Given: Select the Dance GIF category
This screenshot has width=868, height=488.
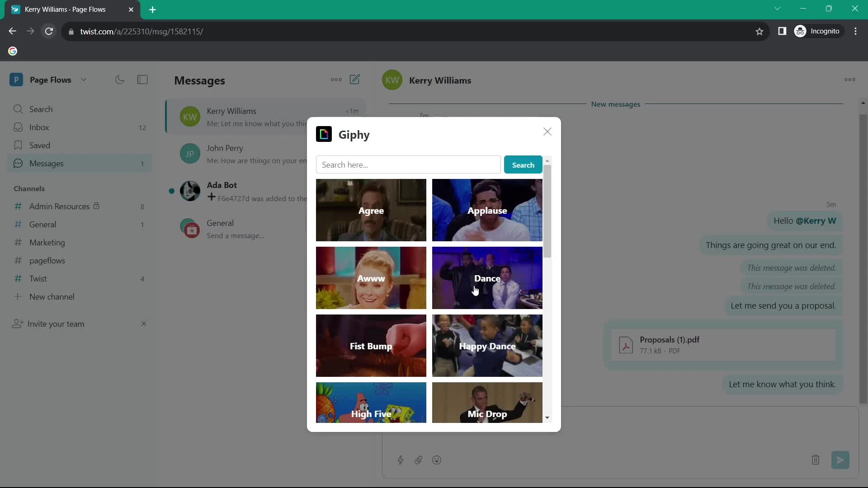Looking at the screenshot, I should tap(487, 278).
